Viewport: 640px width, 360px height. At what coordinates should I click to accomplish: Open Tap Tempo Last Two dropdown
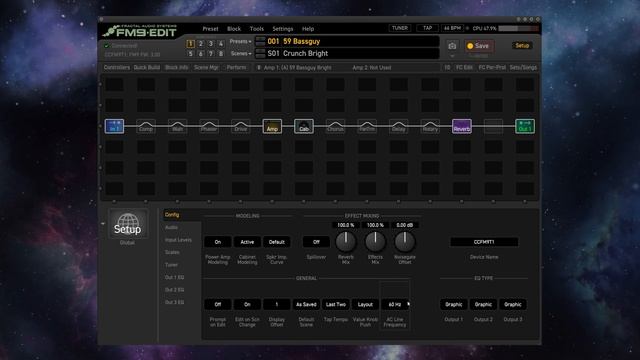[x=336, y=304]
